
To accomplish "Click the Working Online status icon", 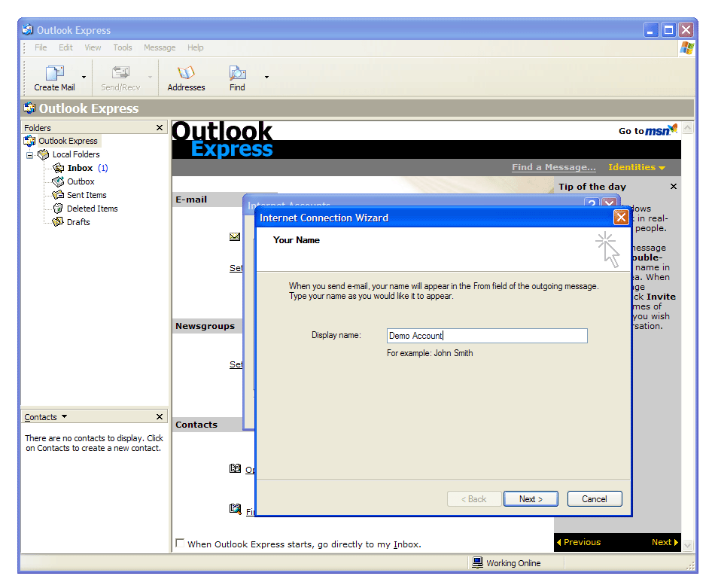I will click(x=477, y=562).
